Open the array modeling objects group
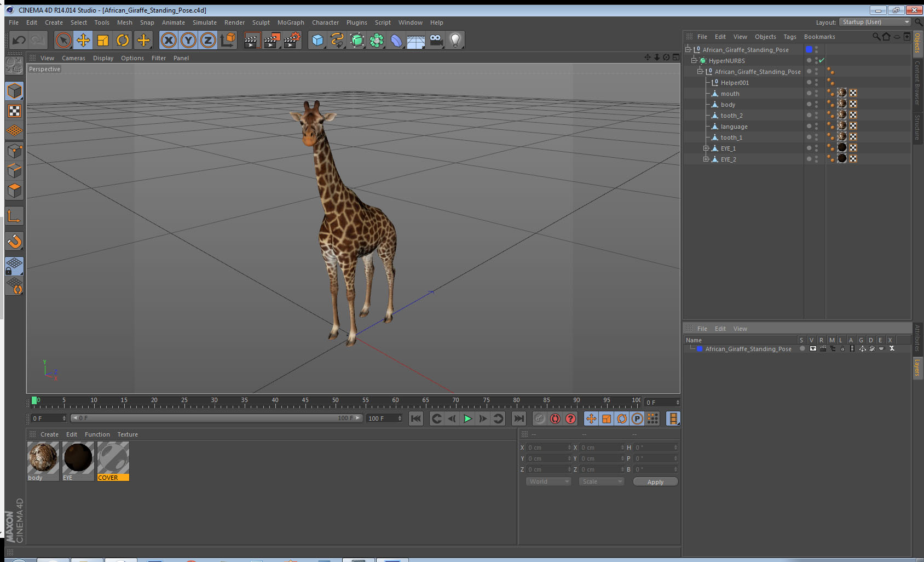The width and height of the screenshot is (924, 562). (377, 40)
